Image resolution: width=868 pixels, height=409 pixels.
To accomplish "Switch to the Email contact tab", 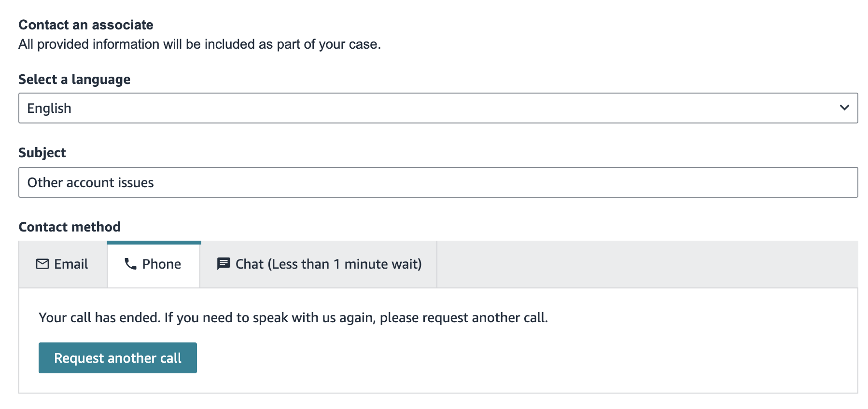I will [x=63, y=264].
